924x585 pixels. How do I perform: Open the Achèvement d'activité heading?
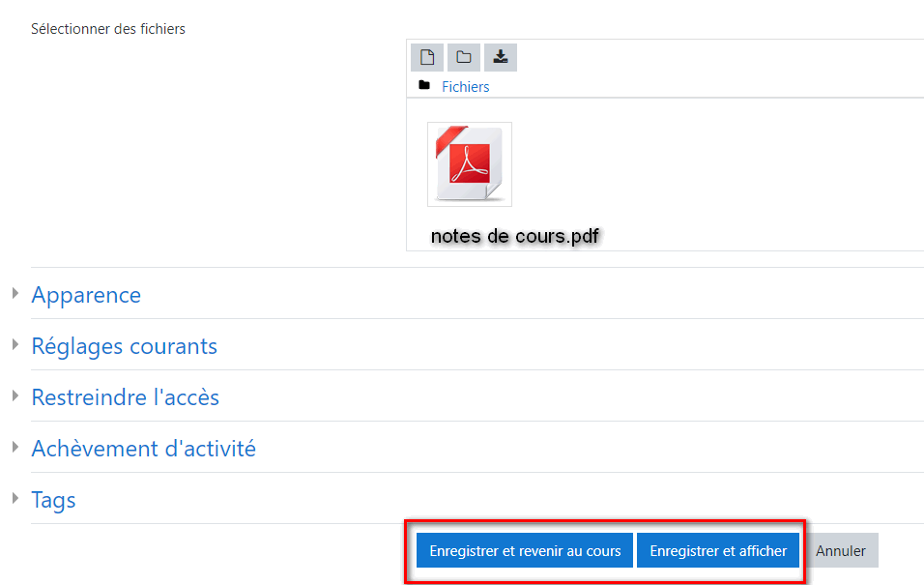[144, 449]
